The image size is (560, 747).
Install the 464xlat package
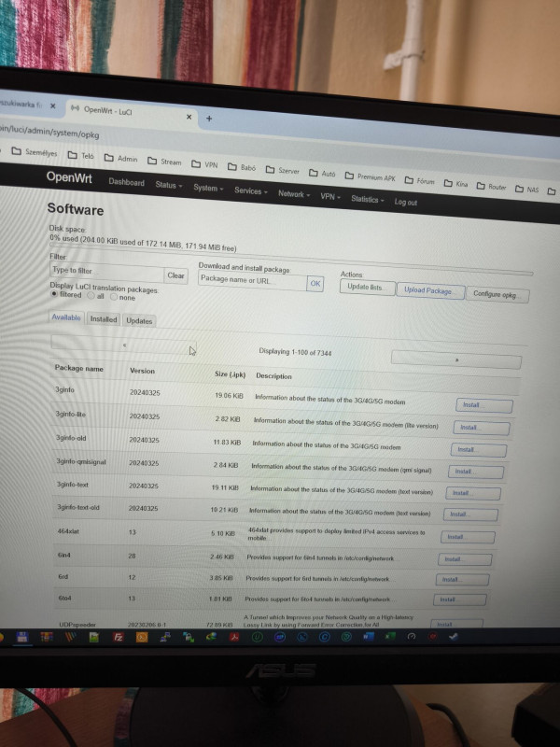pyautogui.click(x=468, y=537)
